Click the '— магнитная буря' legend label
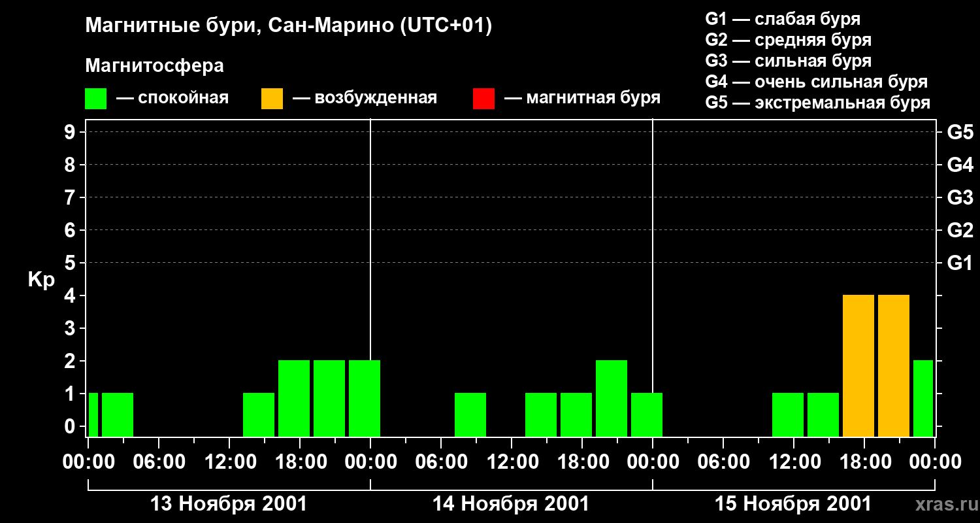This screenshot has width=980, height=523. click(582, 98)
